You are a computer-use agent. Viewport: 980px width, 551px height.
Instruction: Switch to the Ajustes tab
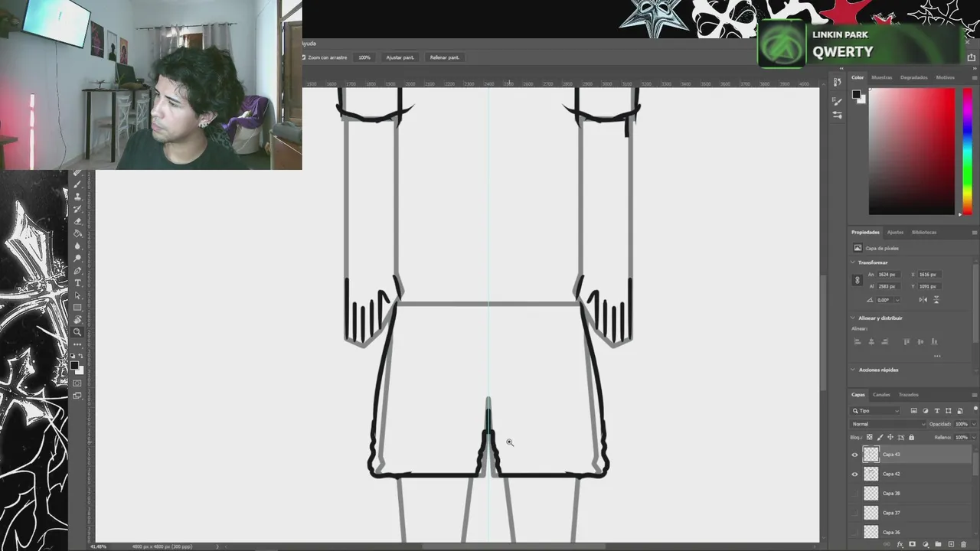895,232
